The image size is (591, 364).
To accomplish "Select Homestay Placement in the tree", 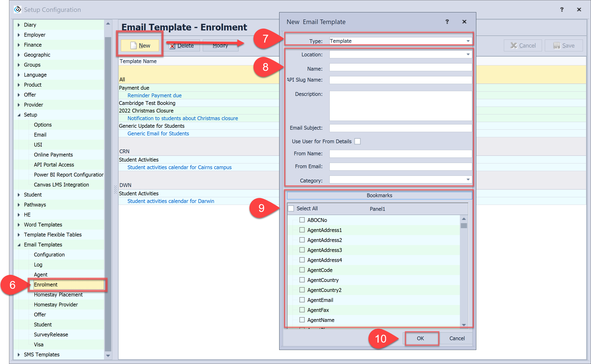I will [58, 295].
